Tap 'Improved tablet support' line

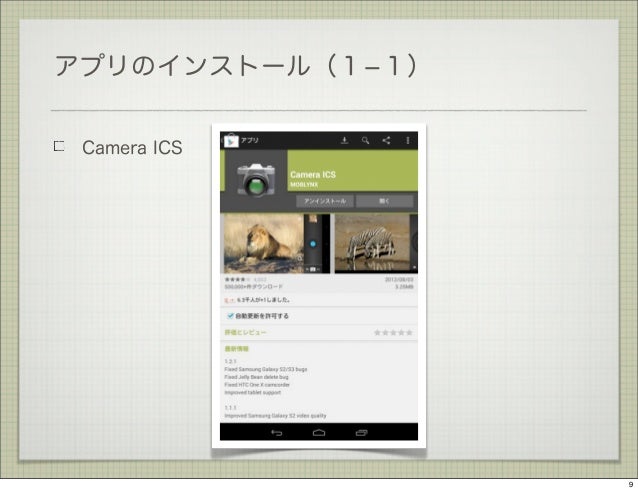(253, 393)
